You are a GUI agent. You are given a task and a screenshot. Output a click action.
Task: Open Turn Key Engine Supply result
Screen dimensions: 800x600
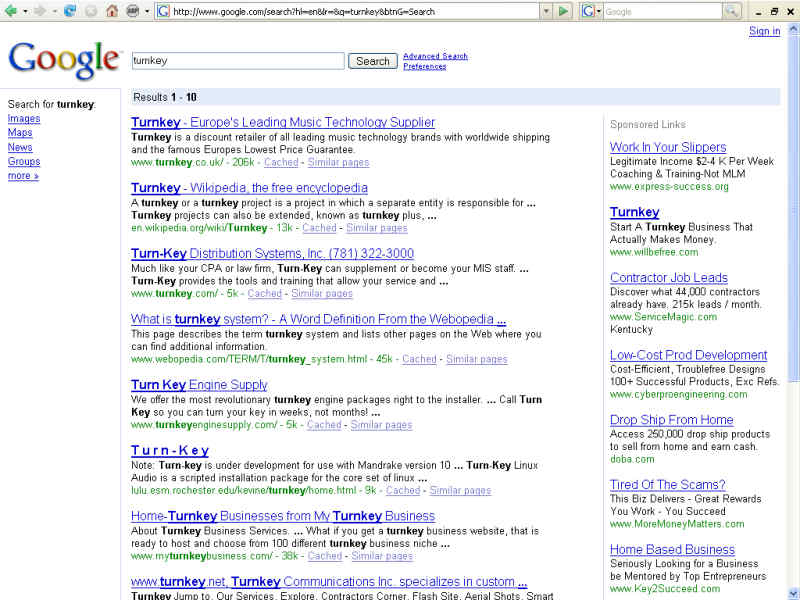(x=199, y=385)
